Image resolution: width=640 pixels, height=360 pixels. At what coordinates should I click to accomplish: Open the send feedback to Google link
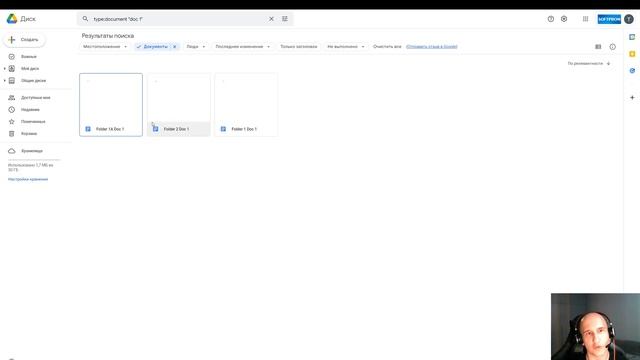[x=431, y=47]
